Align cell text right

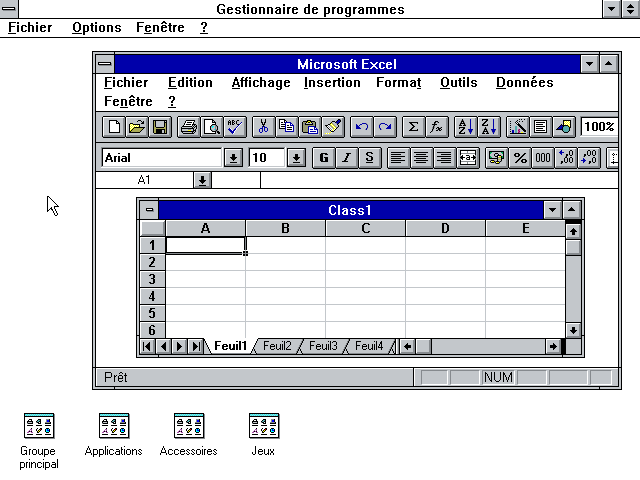tap(444, 158)
